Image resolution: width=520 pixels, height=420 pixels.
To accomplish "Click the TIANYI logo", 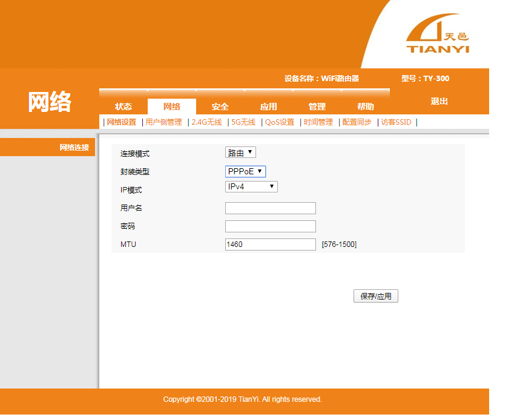I will tap(438, 33).
